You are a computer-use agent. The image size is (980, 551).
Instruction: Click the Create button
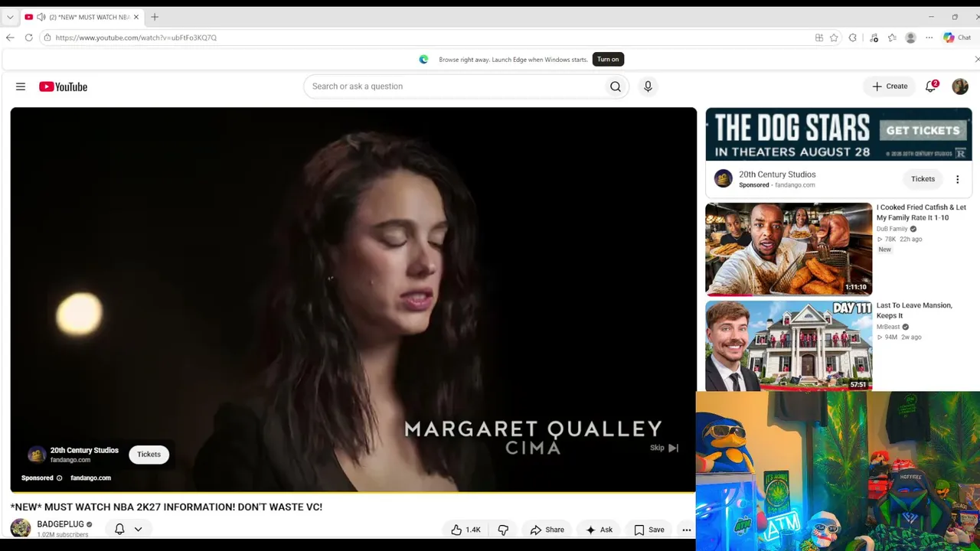[x=890, y=86]
